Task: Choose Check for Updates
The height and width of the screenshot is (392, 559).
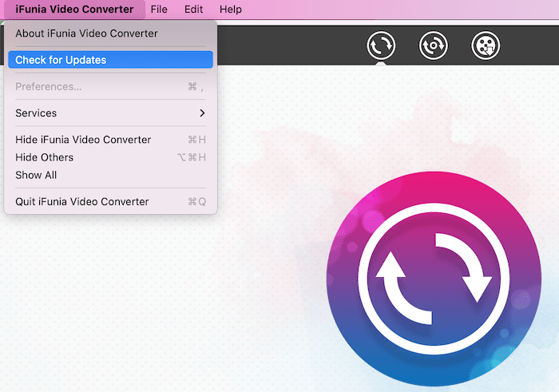Action: coord(61,60)
